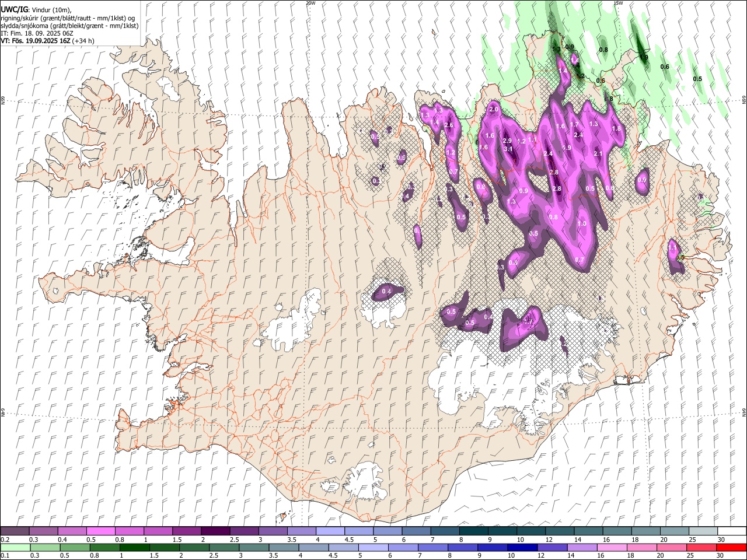The image size is (747, 560).
Task: Select the rigning/skúrir rain legend description line
Action: 68,18
